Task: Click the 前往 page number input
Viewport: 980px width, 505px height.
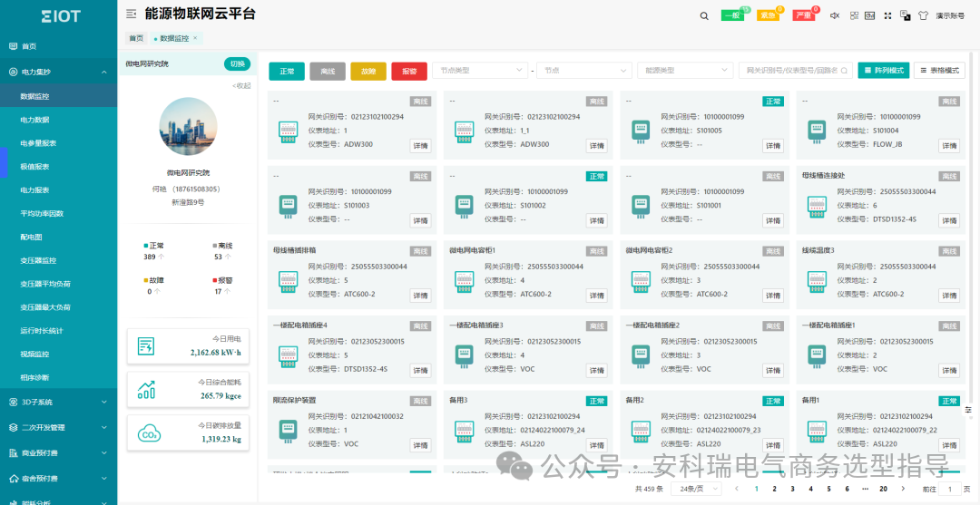Action: tap(950, 489)
